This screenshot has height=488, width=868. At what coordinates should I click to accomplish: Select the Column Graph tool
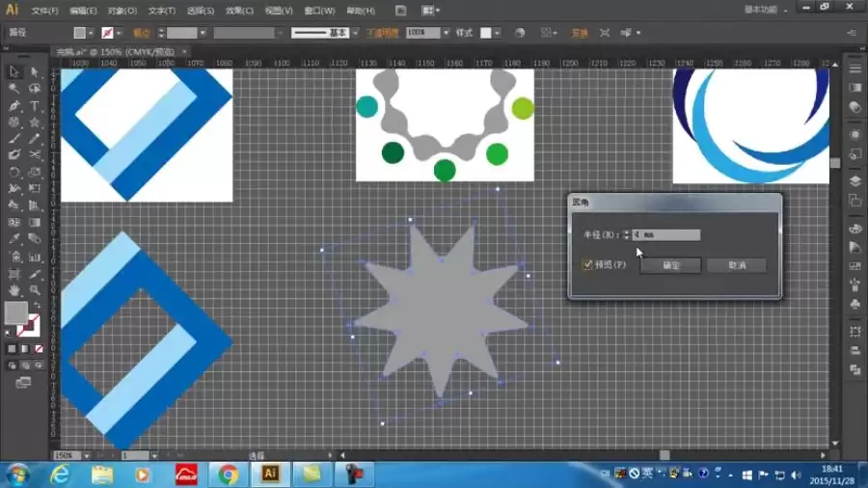pos(35,257)
